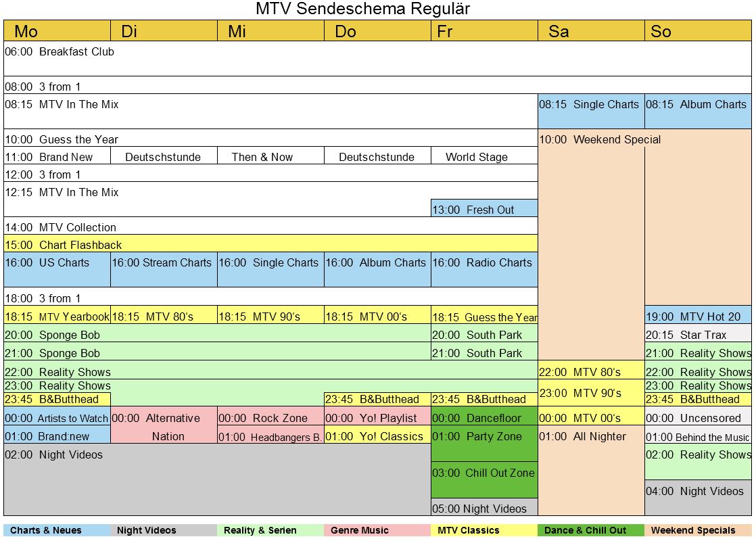The width and height of the screenshot is (756, 539).
Task: Select the So column header
Action: 698,31
